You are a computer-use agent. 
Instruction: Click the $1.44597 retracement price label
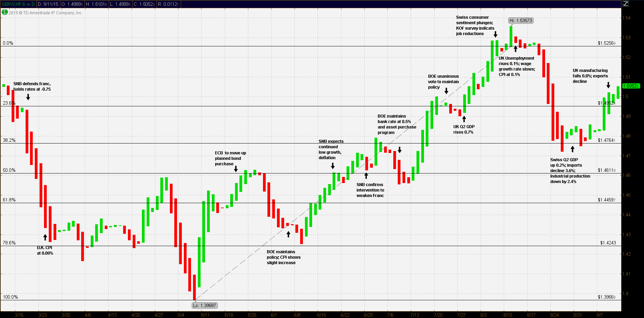606,200
